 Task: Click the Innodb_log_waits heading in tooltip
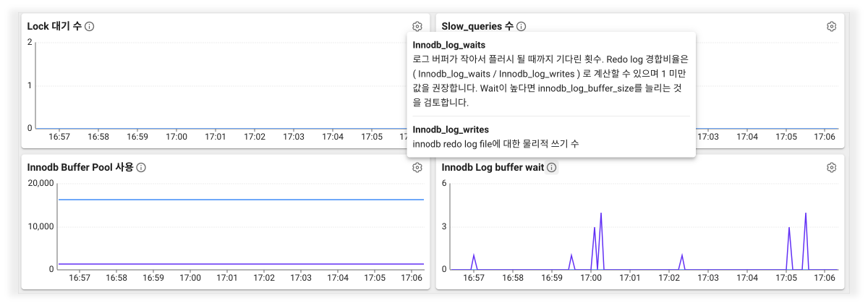[x=449, y=45]
